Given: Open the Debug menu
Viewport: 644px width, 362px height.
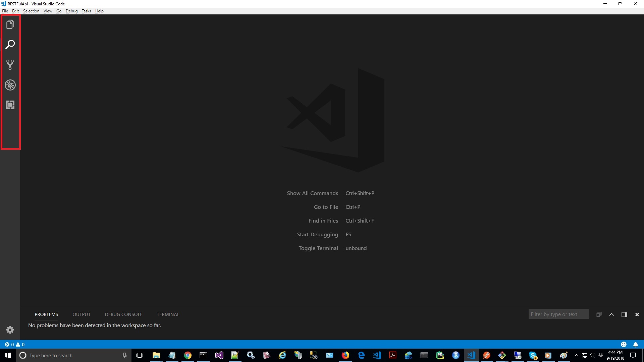Looking at the screenshot, I should pyautogui.click(x=71, y=11).
